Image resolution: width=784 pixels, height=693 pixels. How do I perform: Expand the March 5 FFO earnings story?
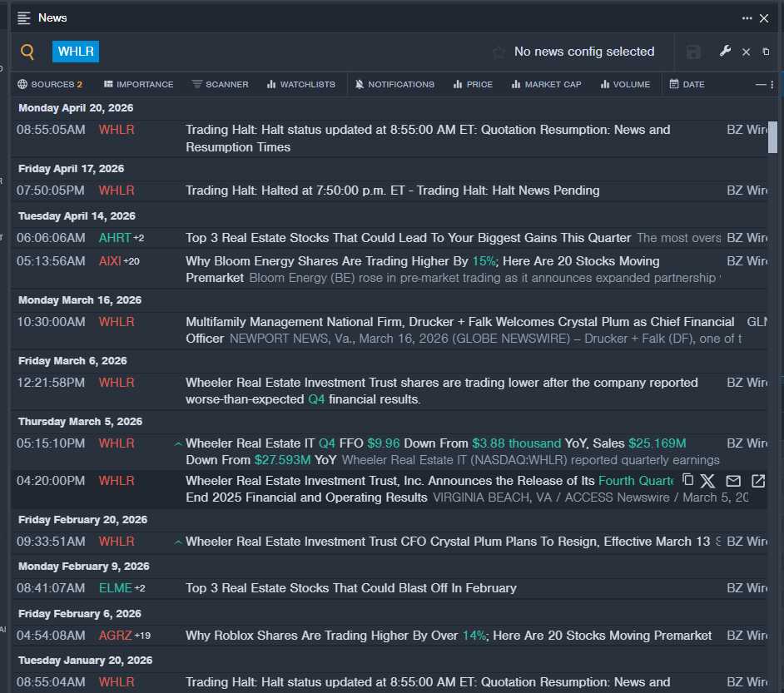178,444
